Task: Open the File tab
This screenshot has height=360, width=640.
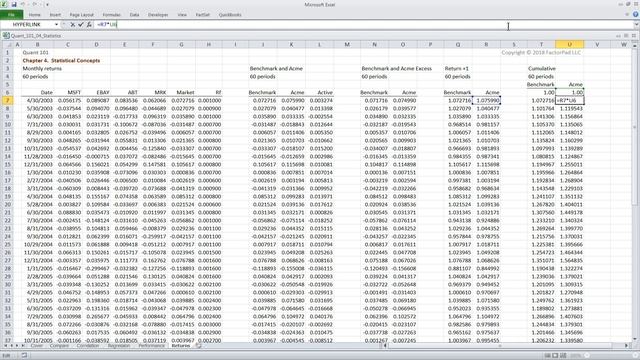Action: (x=11, y=15)
